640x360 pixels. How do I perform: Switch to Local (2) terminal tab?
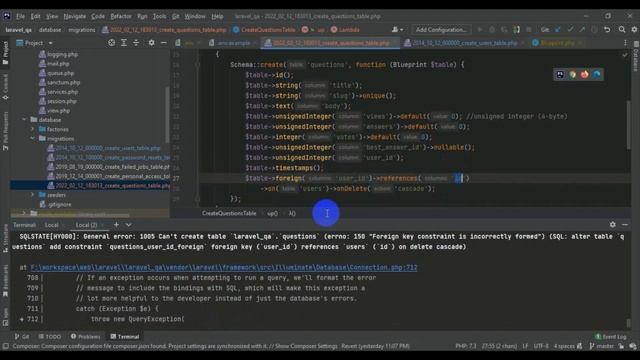pos(86,225)
